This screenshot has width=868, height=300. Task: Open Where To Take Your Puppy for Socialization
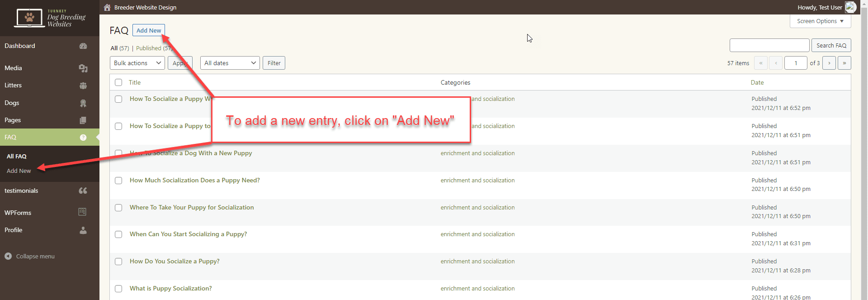(x=192, y=207)
